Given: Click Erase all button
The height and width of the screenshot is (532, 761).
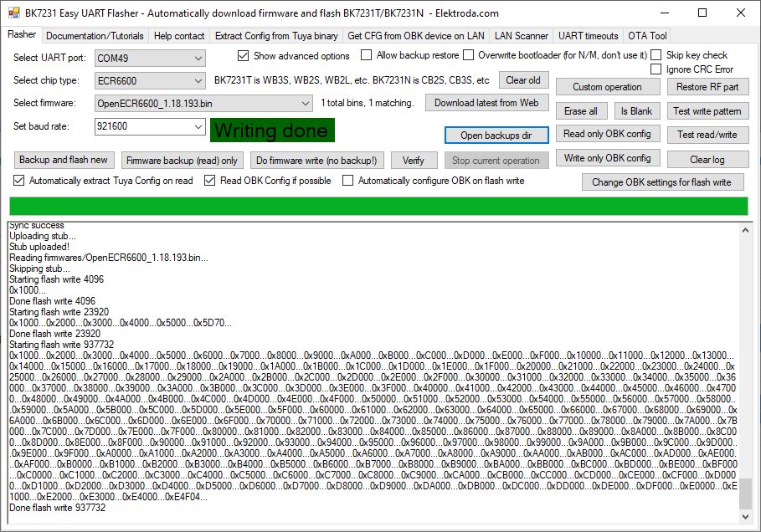Looking at the screenshot, I should click(x=580, y=111).
